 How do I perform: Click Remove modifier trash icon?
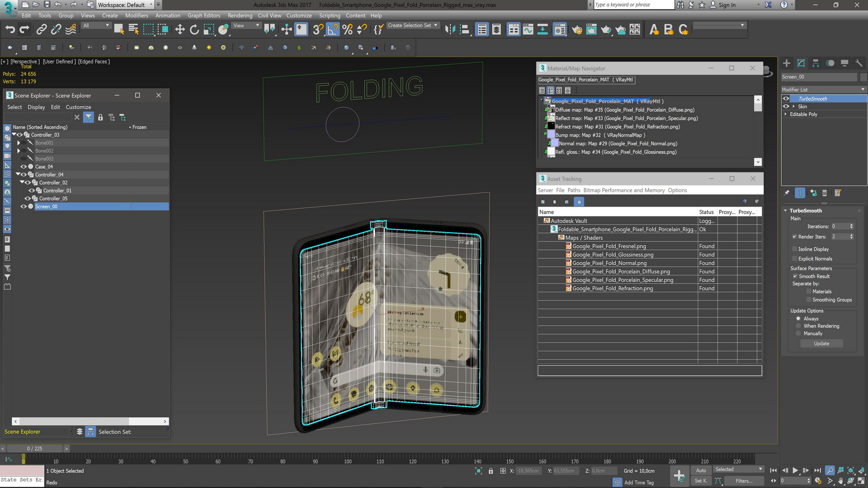point(825,193)
